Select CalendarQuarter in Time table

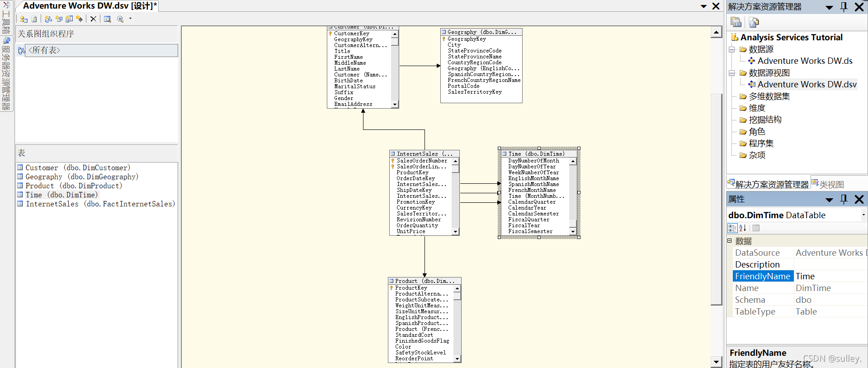(x=532, y=202)
